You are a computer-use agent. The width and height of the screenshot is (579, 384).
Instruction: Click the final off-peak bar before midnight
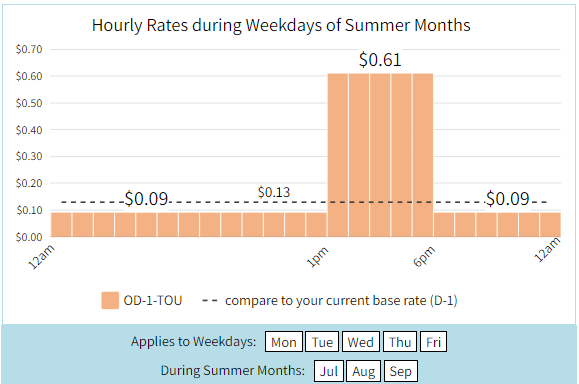click(x=550, y=224)
